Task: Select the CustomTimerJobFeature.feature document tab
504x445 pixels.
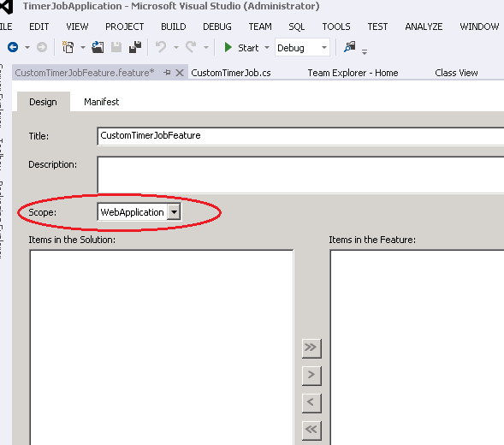Action: coord(85,73)
